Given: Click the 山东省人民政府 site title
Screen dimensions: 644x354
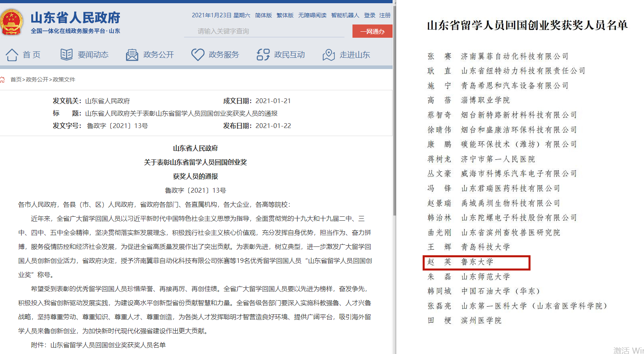Looking at the screenshot, I should [x=75, y=18].
